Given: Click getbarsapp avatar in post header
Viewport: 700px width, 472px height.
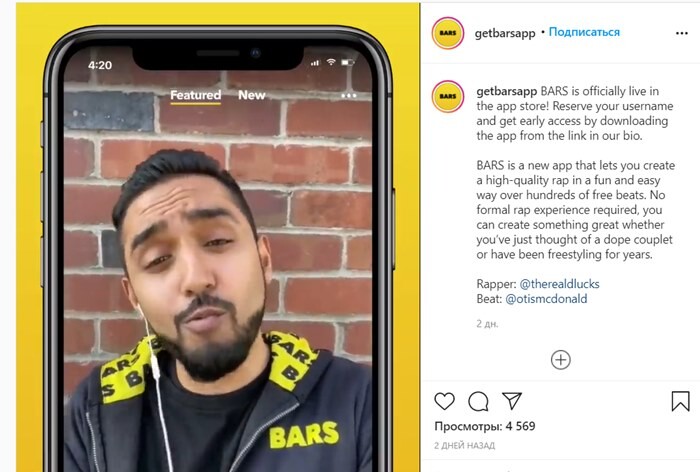Looking at the screenshot, I should 447,33.
